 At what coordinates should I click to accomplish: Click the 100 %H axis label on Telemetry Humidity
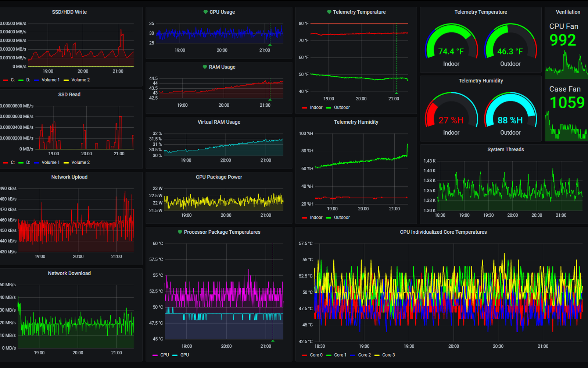[306, 134]
